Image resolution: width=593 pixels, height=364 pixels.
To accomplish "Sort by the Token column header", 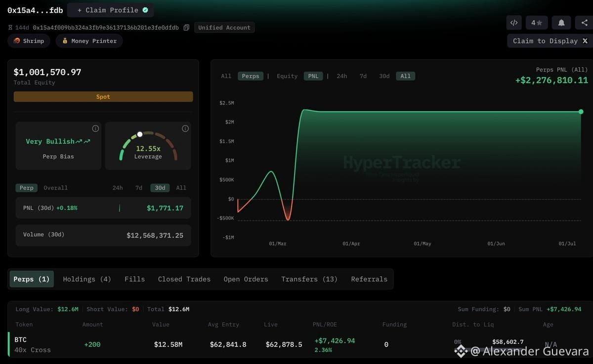I will pyautogui.click(x=25, y=324).
